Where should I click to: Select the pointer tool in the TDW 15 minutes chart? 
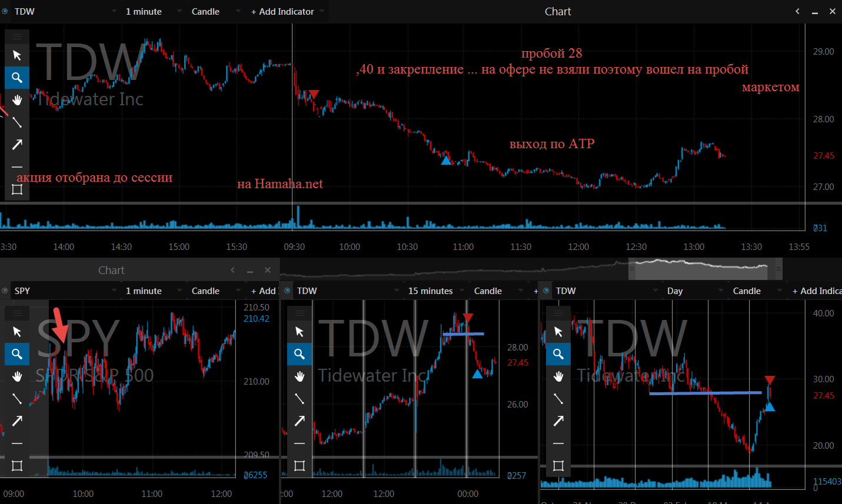click(x=299, y=332)
